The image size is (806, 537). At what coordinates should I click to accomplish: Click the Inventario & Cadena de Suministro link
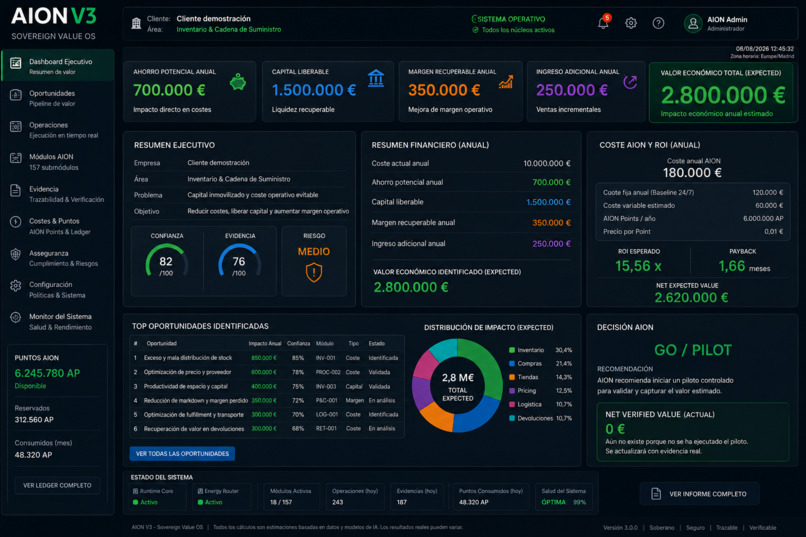click(x=229, y=29)
